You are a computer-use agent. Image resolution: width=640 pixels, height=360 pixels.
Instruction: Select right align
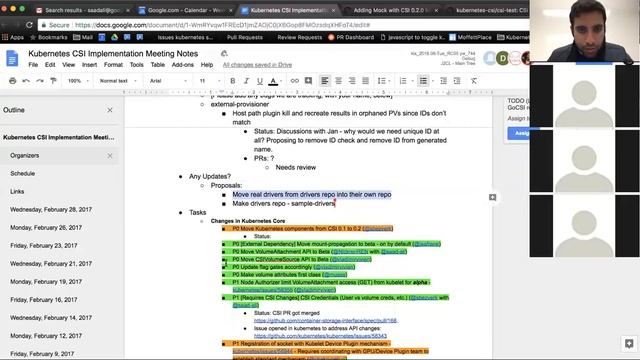[x=352, y=81]
